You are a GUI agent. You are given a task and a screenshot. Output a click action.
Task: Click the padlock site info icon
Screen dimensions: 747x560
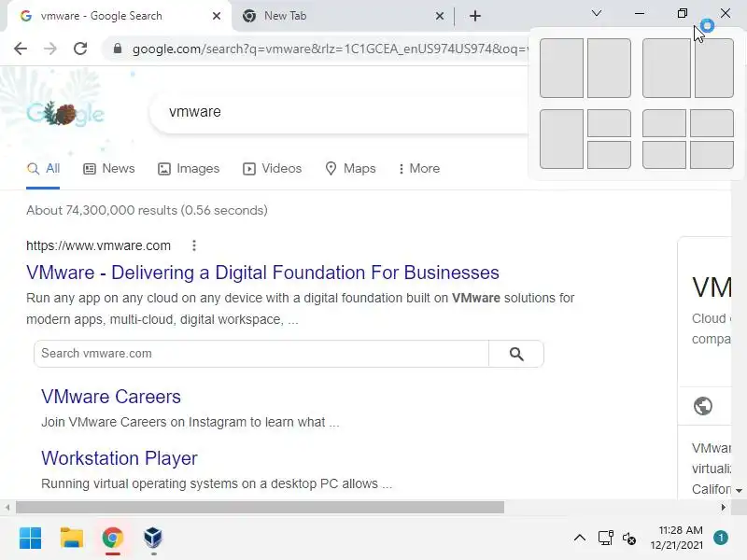pos(118,49)
